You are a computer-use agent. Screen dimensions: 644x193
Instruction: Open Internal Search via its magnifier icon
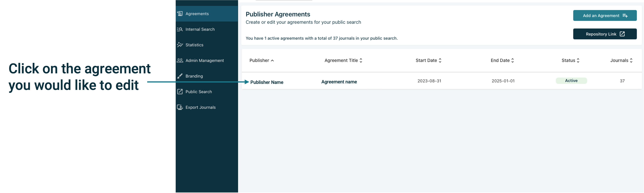[x=180, y=29]
